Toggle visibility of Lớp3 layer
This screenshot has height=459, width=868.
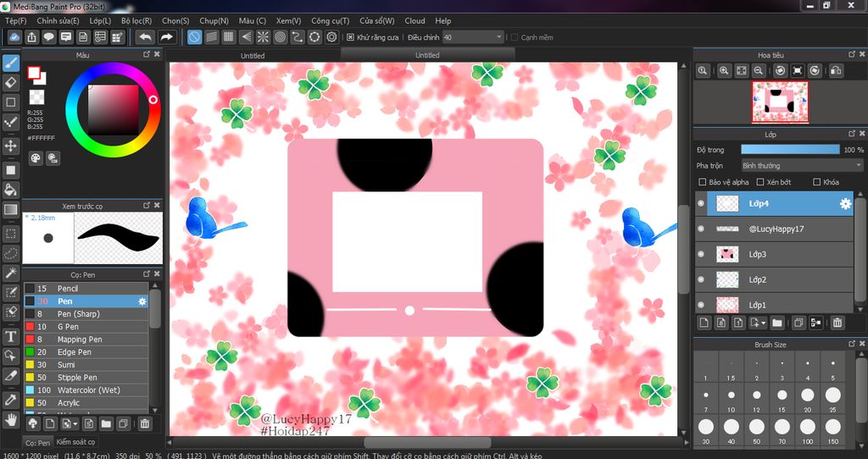tap(701, 254)
